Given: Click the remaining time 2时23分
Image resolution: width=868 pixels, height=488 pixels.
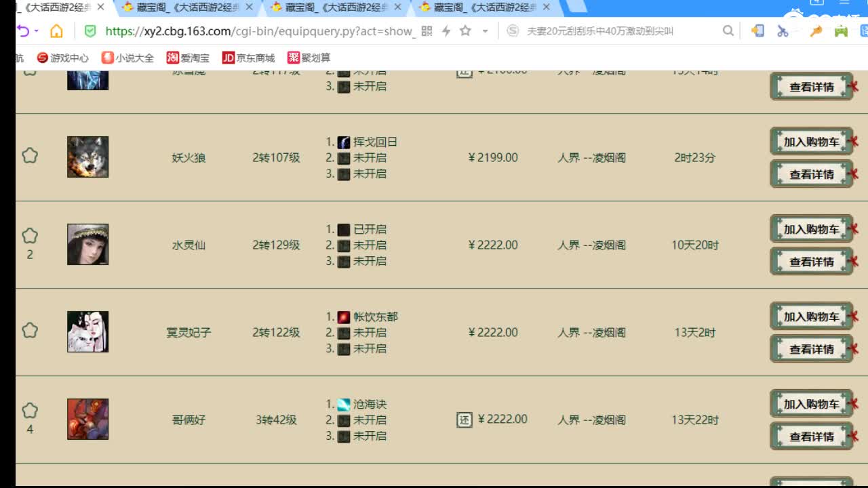Looking at the screenshot, I should pyautogui.click(x=695, y=158).
